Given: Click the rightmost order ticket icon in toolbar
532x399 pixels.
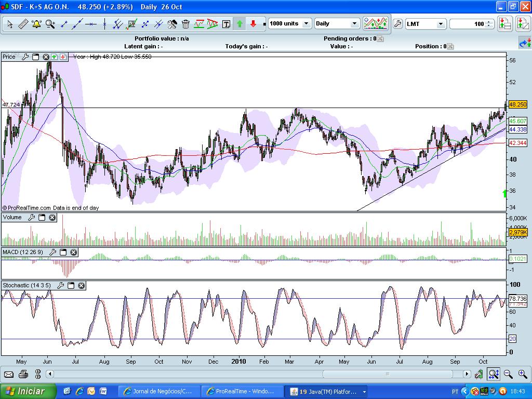Looking at the screenshot, I should click(x=523, y=24).
